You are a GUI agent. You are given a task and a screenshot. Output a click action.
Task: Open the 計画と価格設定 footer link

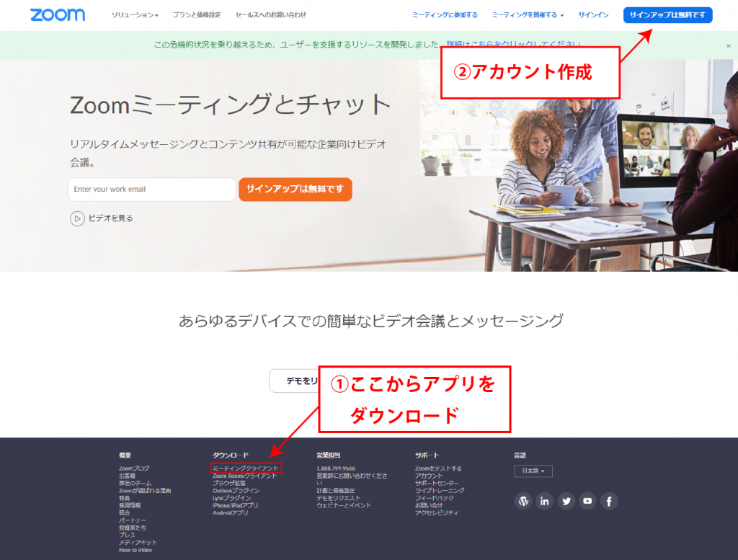(x=335, y=490)
